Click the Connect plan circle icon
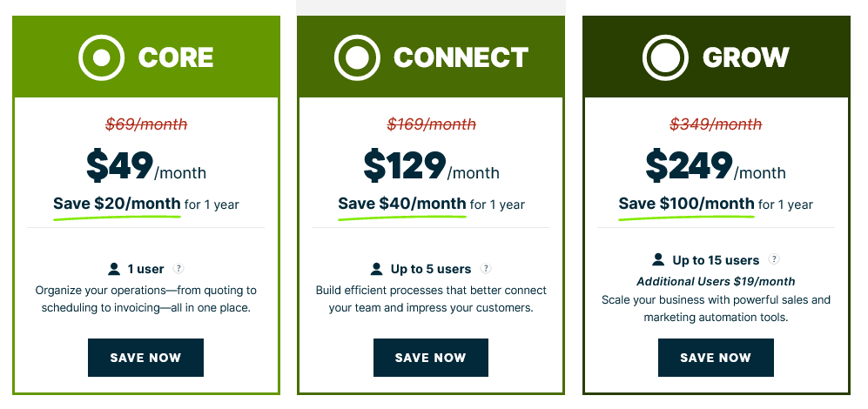The height and width of the screenshot is (409, 868). 358,57
